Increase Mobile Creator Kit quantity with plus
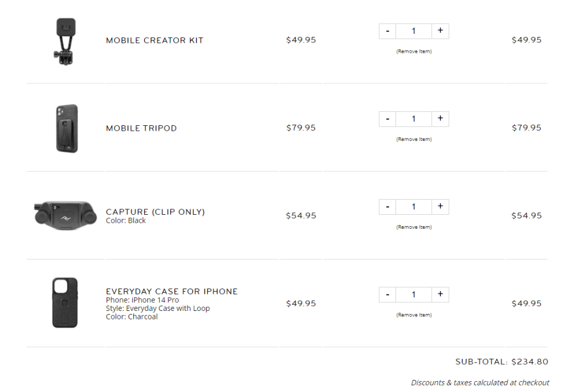This screenshot has height=392, width=585. [440, 31]
